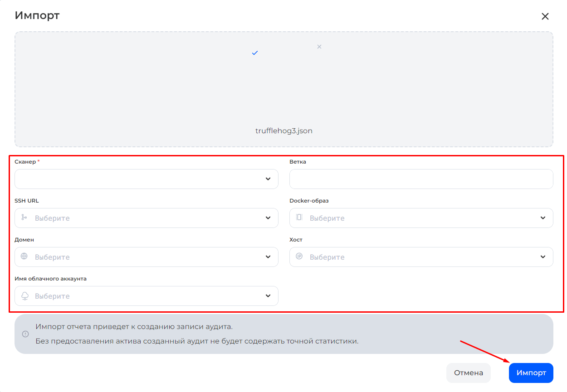Click the Импорт button
The width and height of the screenshot is (567, 392).
pos(531,373)
